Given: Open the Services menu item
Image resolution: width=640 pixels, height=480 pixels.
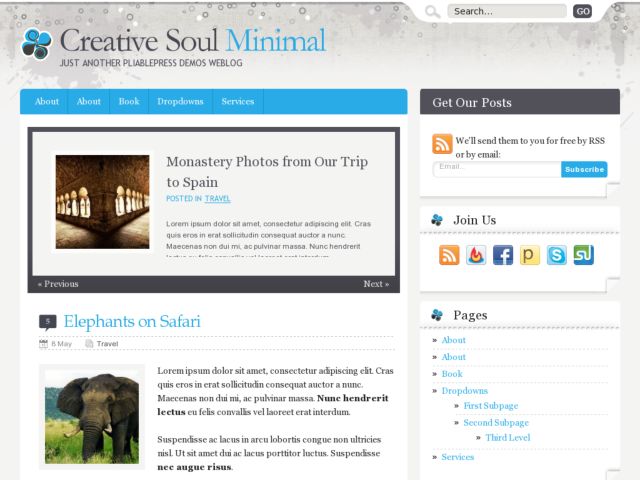Looking at the screenshot, I should tap(238, 101).
